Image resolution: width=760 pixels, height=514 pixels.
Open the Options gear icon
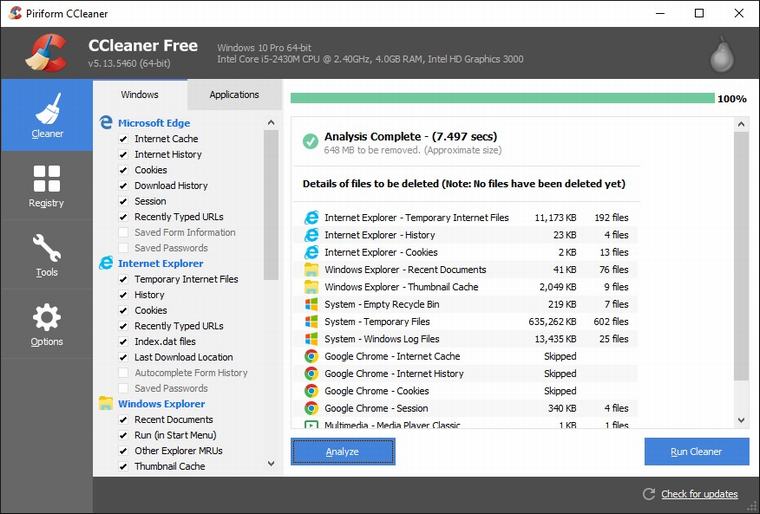[x=47, y=317]
